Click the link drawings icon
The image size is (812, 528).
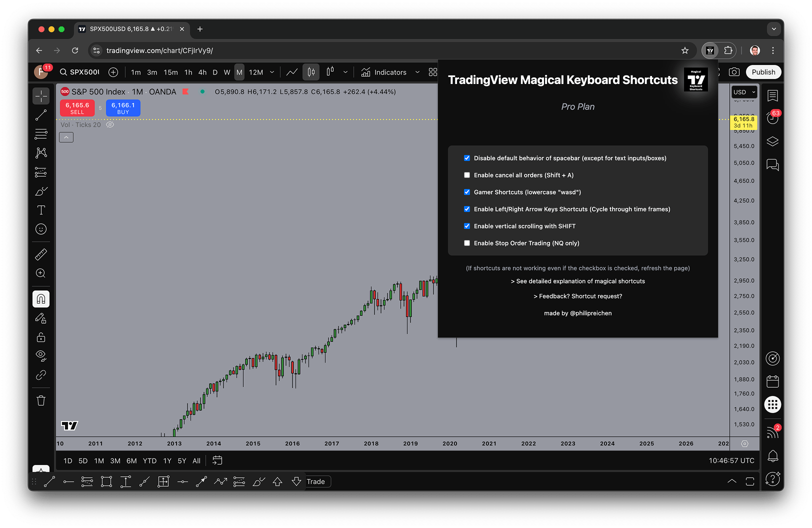pyautogui.click(x=41, y=375)
